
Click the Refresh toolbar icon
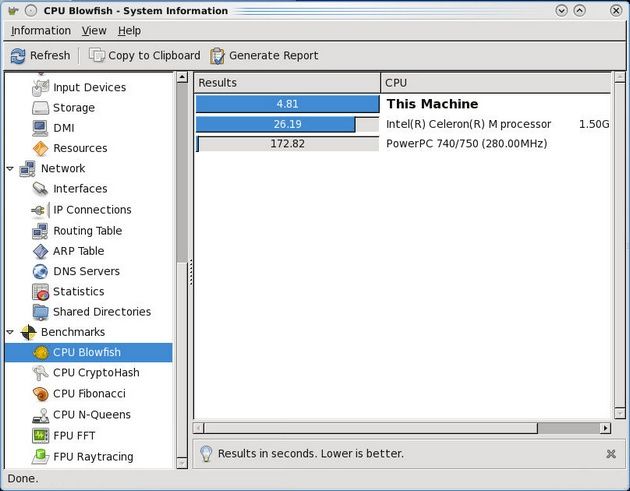(x=18, y=56)
